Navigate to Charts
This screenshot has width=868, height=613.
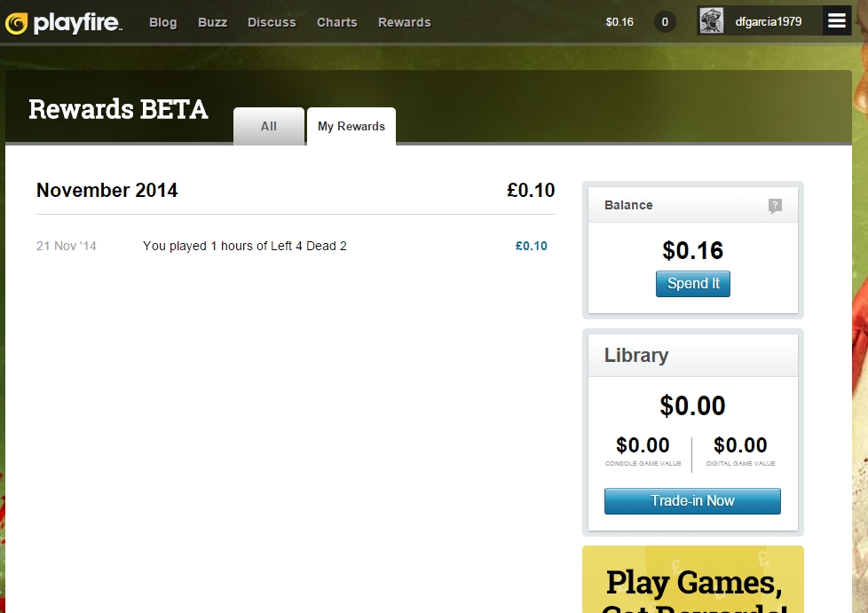click(x=336, y=23)
